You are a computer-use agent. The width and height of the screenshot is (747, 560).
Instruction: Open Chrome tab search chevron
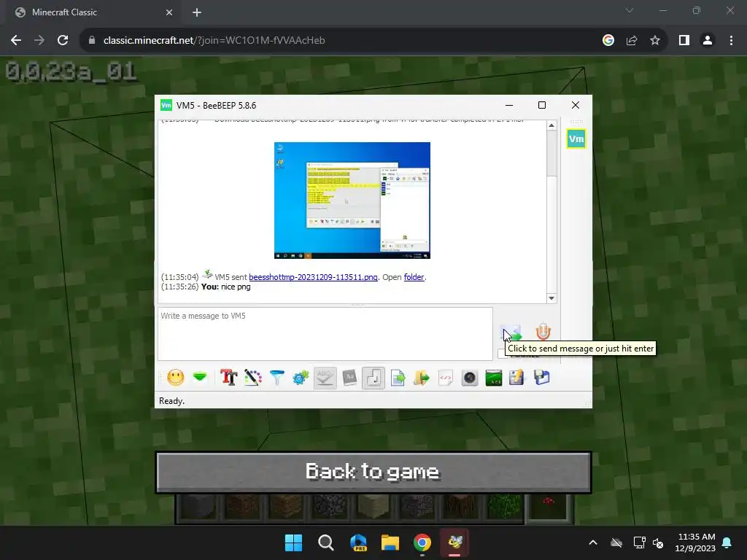tap(630, 10)
